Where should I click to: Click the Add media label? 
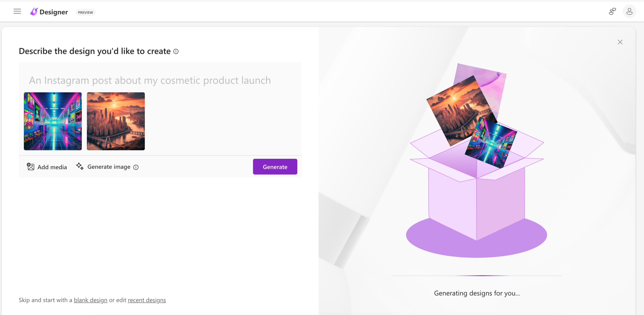[52, 167]
